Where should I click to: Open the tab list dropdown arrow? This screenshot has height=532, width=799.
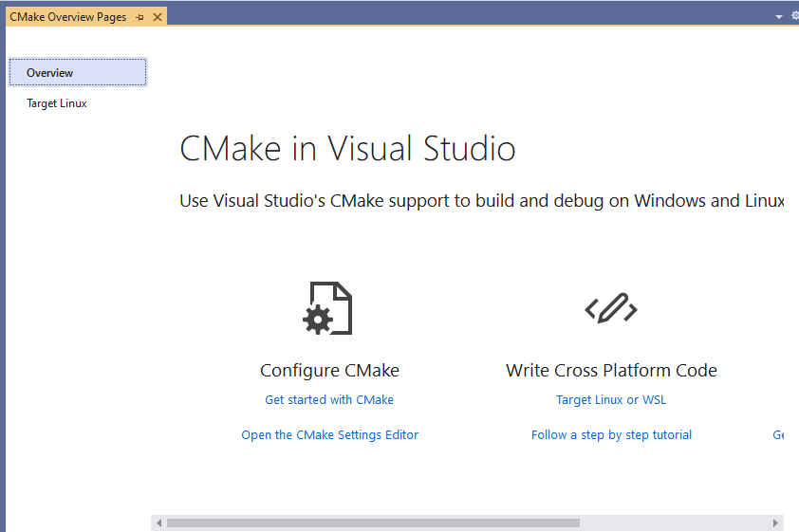pos(779,17)
